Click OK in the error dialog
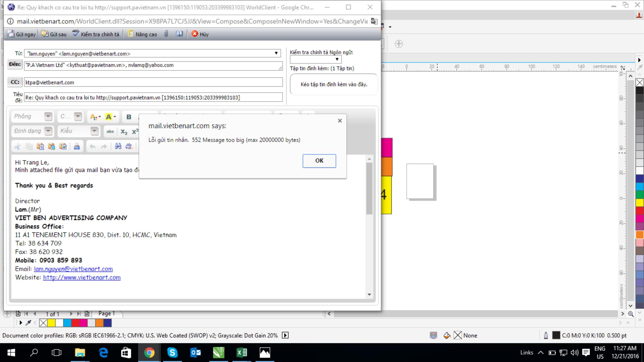 319,161
